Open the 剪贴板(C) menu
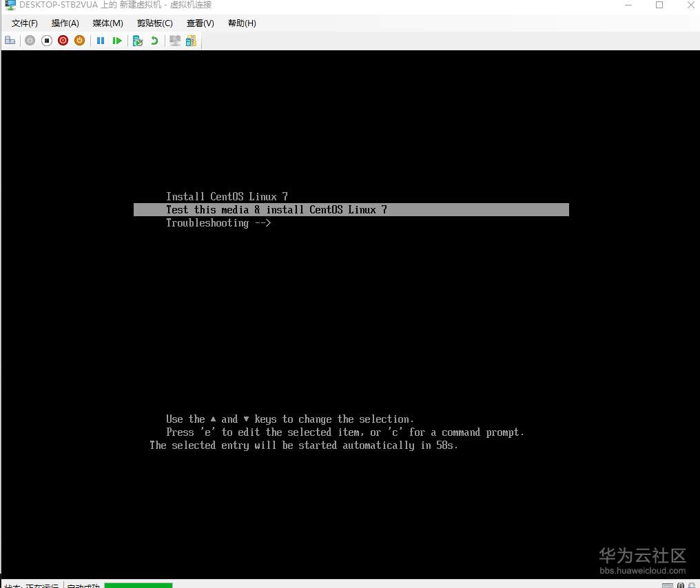The image size is (700, 588). [x=154, y=23]
